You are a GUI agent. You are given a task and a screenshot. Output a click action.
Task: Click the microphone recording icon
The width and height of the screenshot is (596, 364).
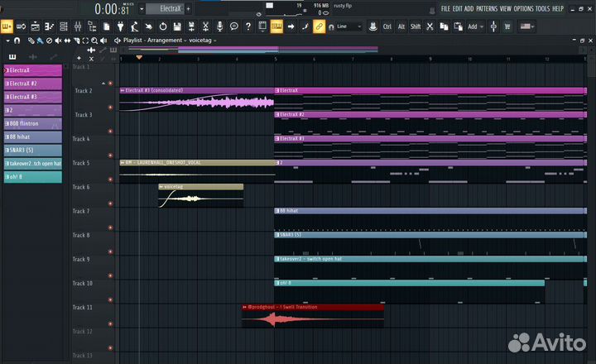coord(220,26)
